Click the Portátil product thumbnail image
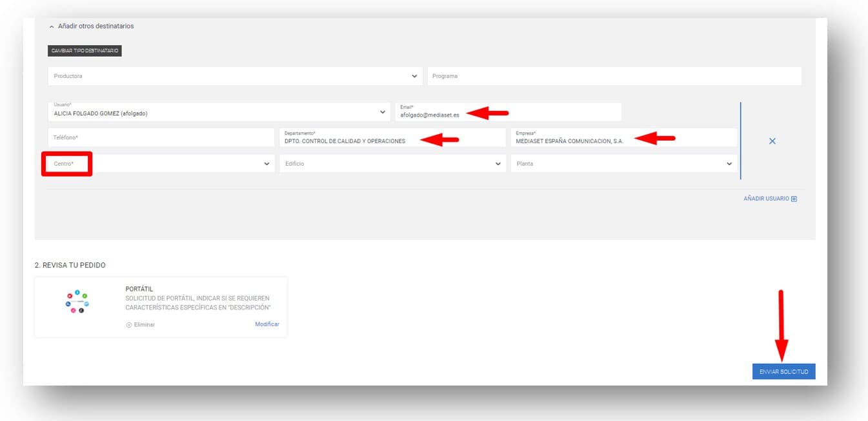The height and width of the screenshot is (421, 868). [x=77, y=302]
